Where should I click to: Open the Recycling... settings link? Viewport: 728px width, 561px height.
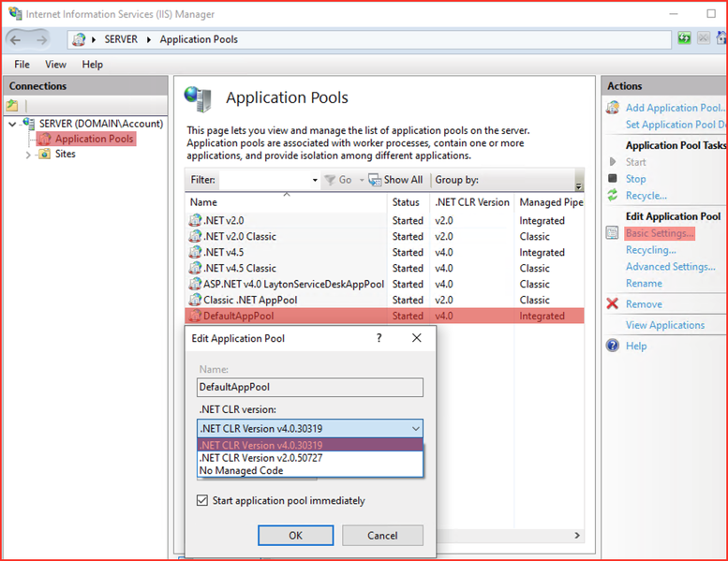tap(650, 250)
